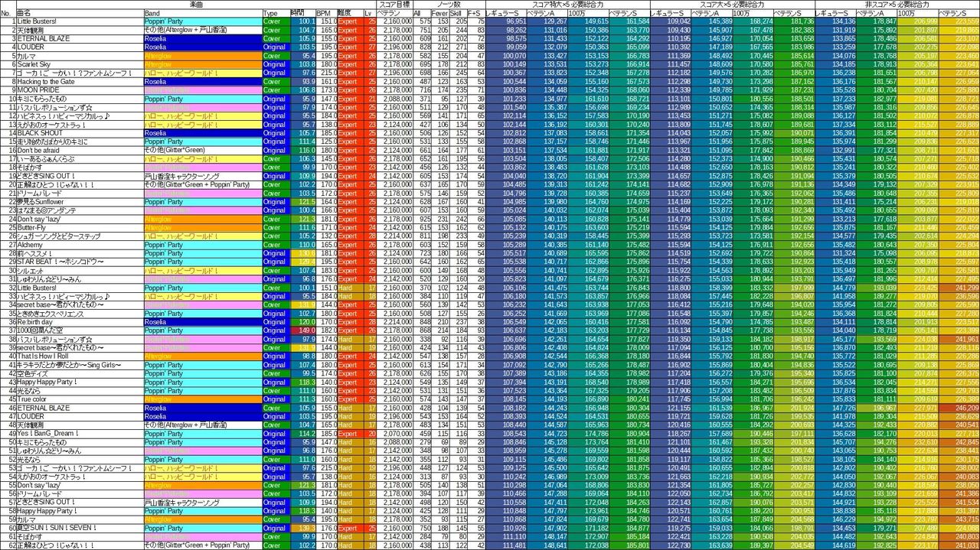Click the スコア目標 group header
This screenshot has height=550, width=980.
click(x=394, y=5)
